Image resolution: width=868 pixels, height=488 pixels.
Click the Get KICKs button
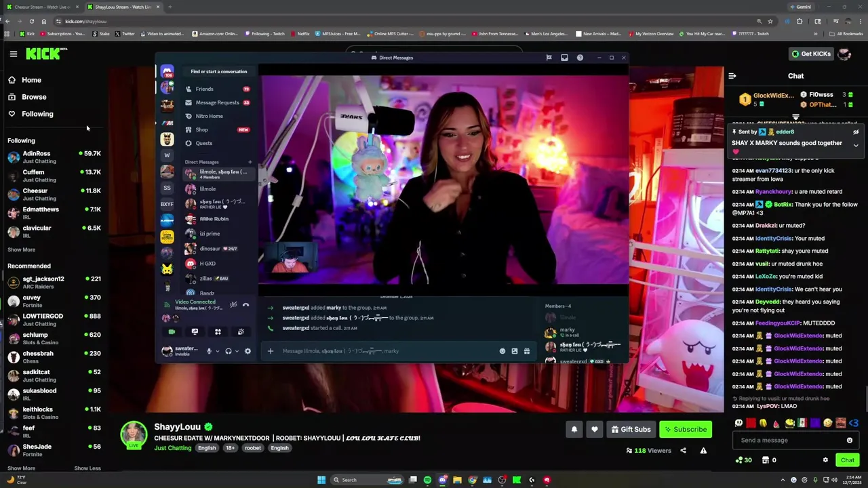[x=811, y=54]
